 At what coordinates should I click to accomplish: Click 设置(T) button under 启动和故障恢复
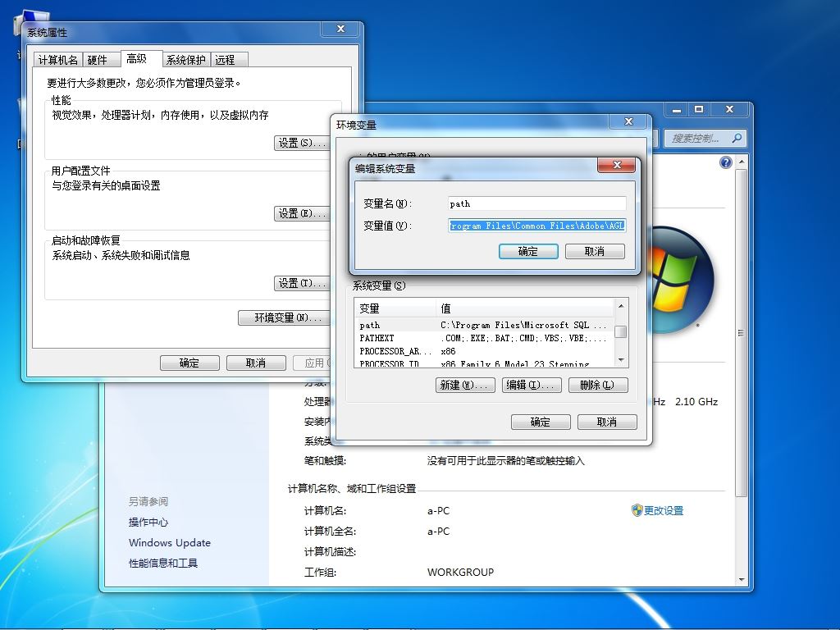pyautogui.click(x=302, y=283)
